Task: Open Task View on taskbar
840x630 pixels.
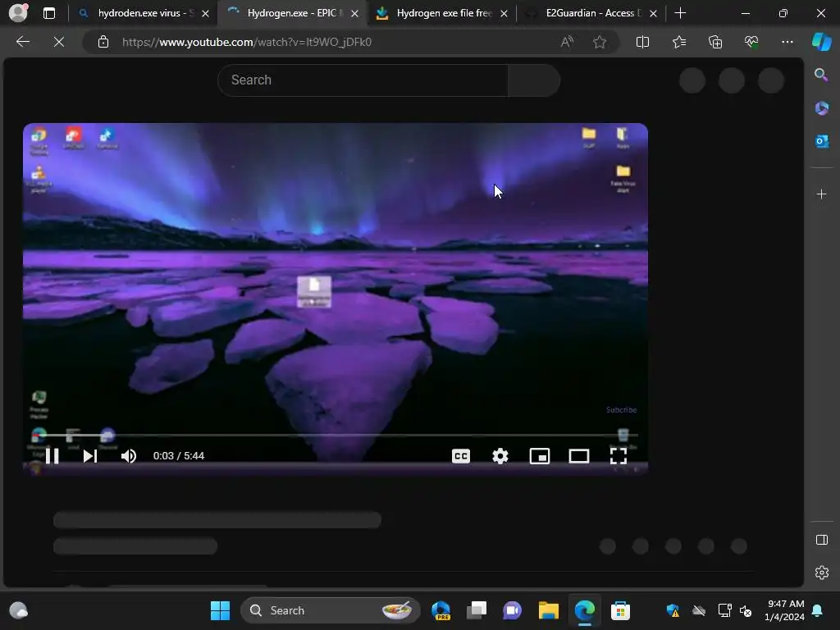Action: (477, 610)
